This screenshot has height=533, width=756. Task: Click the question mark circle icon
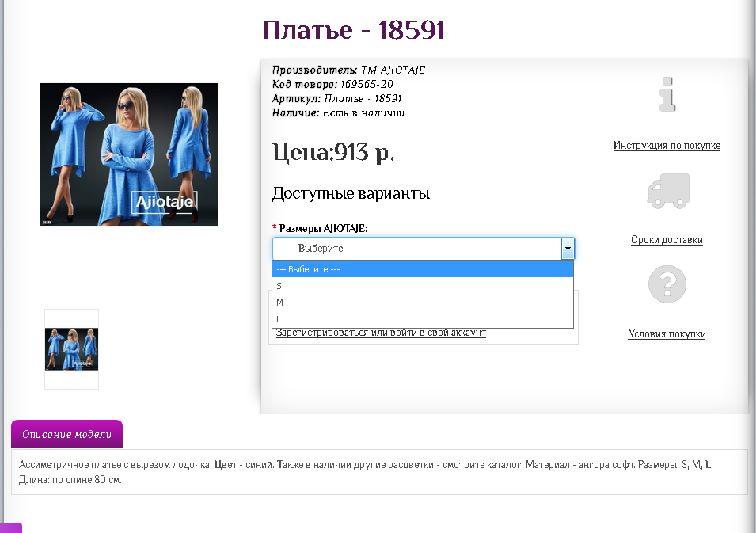[667, 284]
